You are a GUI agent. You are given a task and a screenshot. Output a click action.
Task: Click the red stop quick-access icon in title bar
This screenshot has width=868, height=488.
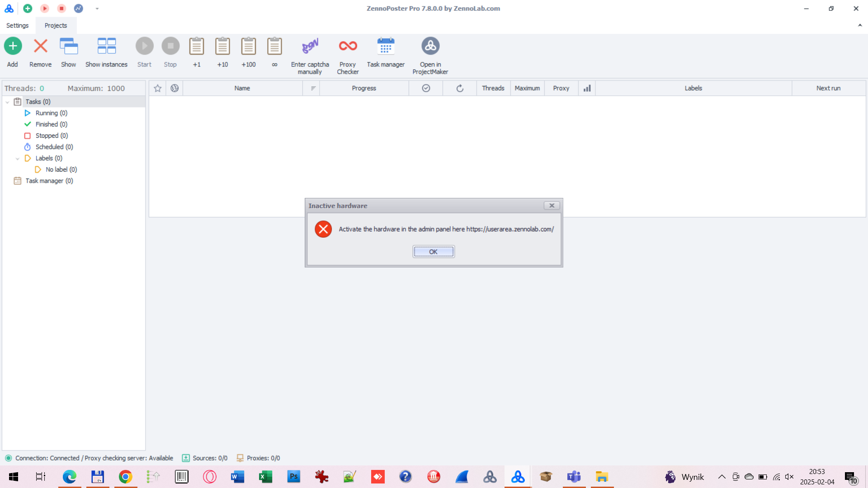click(61, 8)
